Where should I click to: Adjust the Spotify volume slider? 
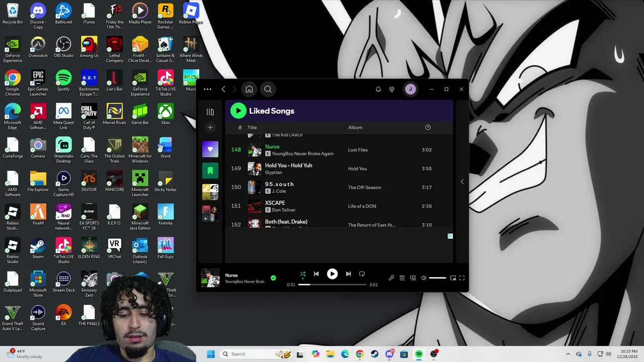pos(437,278)
